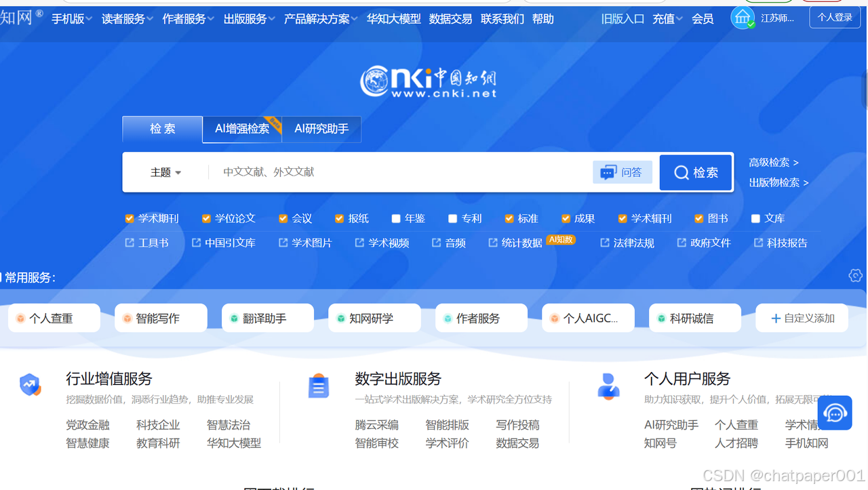
Task: Click the 个人用户服务 person icon
Action: coord(608,385)
